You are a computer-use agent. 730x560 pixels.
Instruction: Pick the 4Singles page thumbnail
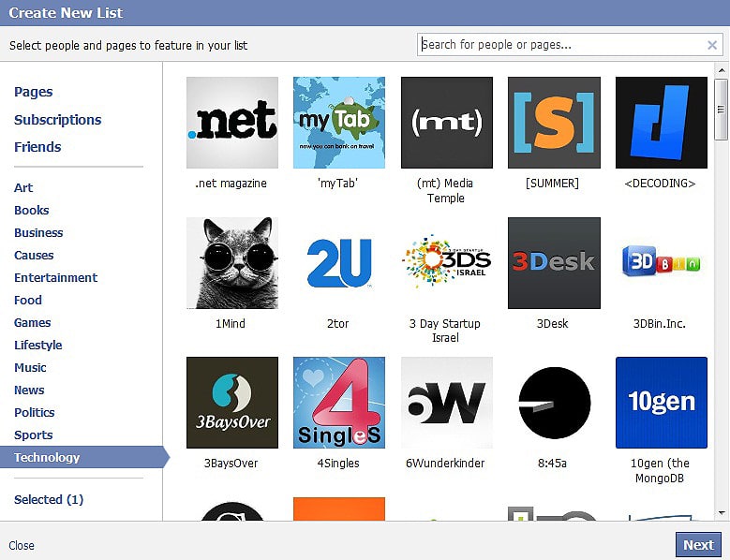coord(339,403)
